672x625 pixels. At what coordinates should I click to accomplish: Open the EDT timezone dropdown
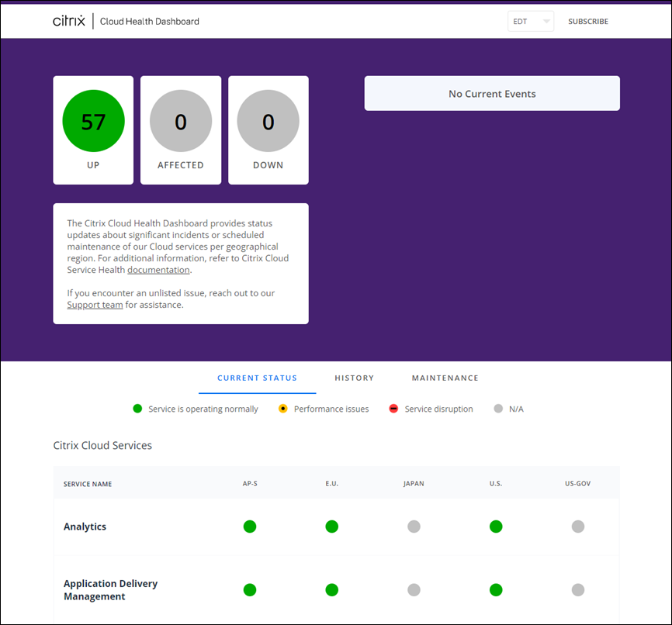(x=531, y=22)
